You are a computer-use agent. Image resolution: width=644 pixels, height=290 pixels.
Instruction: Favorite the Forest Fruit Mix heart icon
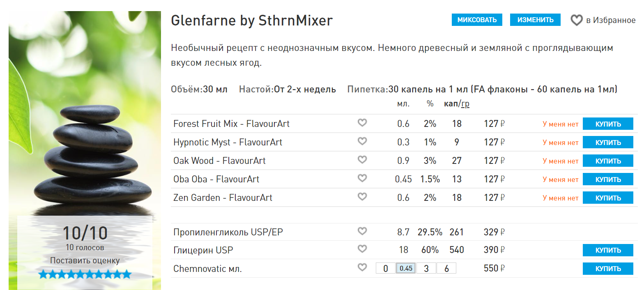362,123
